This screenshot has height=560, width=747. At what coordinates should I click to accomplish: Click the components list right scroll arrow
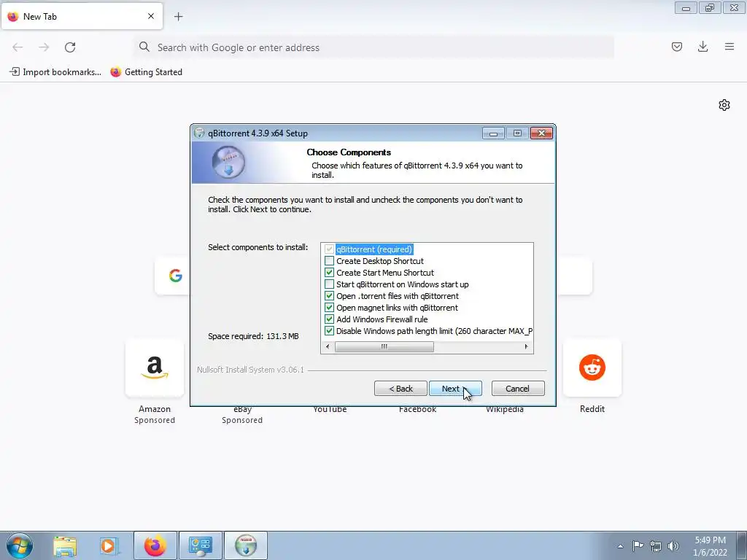tap(526, 346)
